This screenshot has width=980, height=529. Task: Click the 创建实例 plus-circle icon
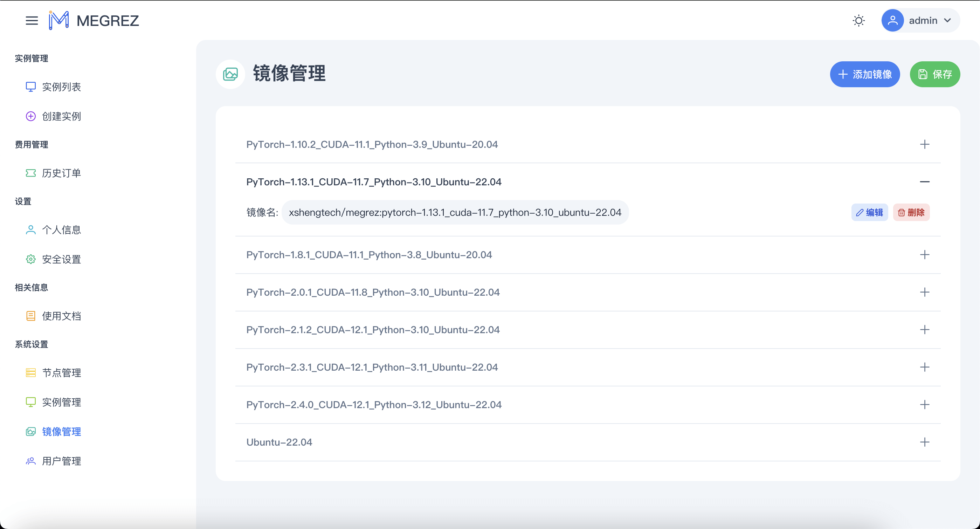[31, 116]
